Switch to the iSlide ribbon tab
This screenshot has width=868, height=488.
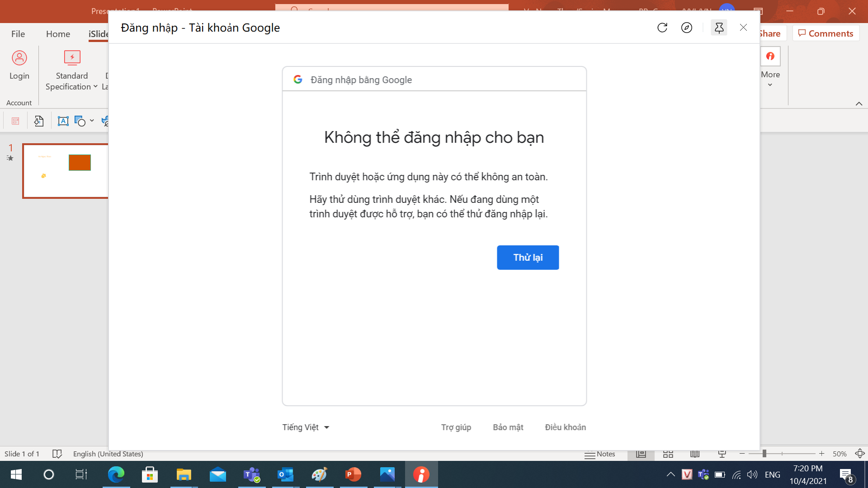(x=98, y=34)
